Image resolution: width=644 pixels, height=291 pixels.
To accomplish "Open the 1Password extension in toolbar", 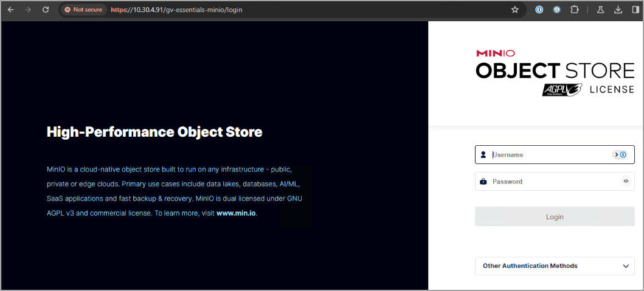I will pyautogui.click(x=539, y=10).
